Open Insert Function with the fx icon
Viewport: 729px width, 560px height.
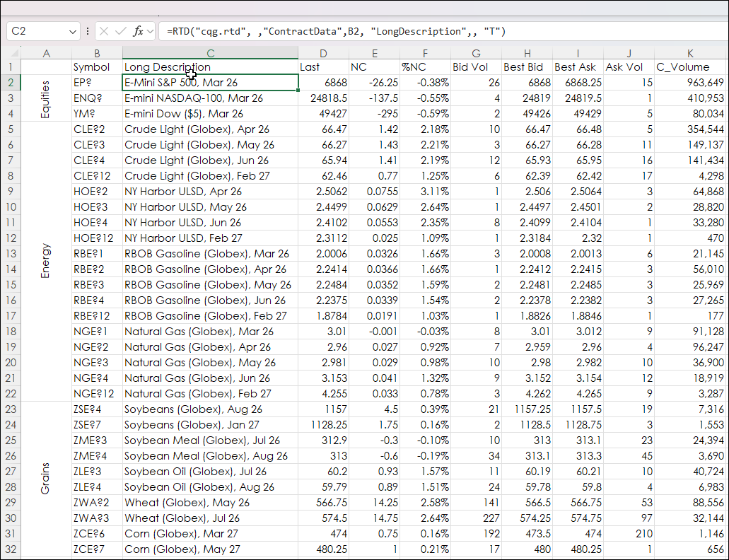[x=138, y=31]
